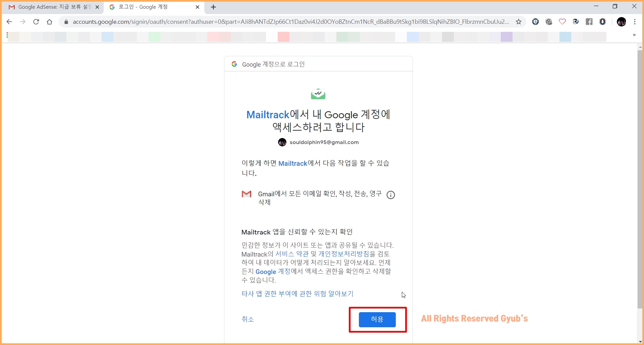Open a new browser tab
This screenshot has height=345, width=644.
point(213,7)
